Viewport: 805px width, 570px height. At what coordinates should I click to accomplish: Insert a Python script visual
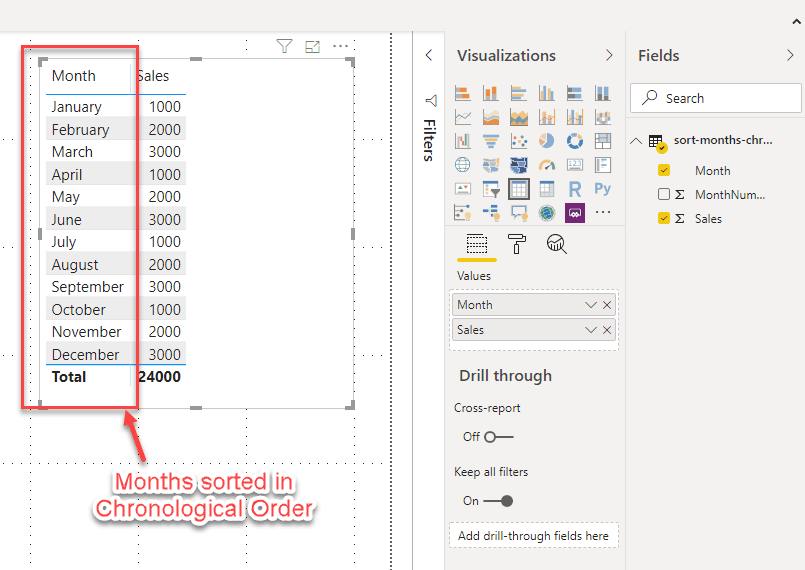[x=602, y=189]
